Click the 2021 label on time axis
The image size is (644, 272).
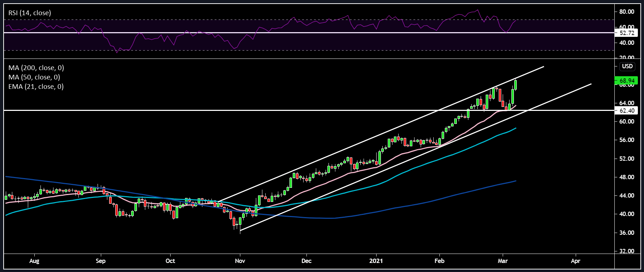click(376, 261)
